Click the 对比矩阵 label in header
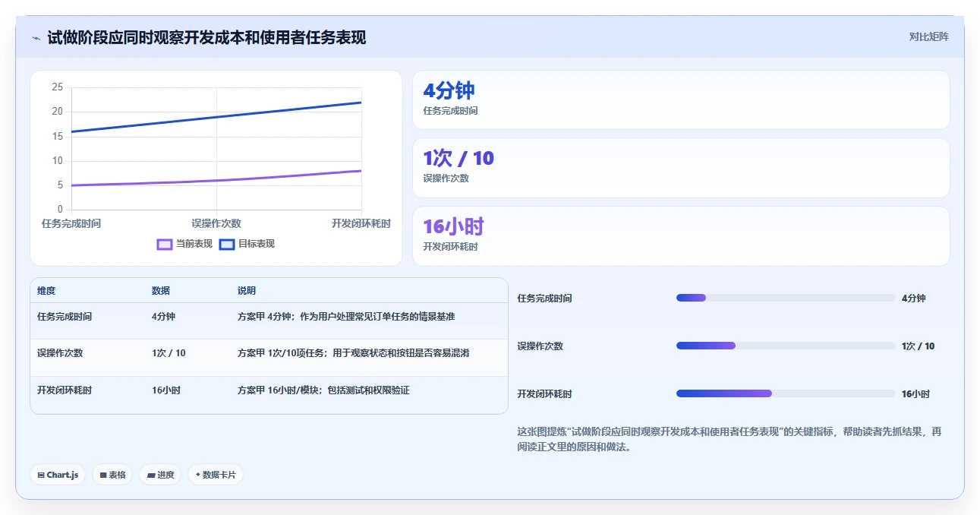980x515 pixels. click(928, 36)
